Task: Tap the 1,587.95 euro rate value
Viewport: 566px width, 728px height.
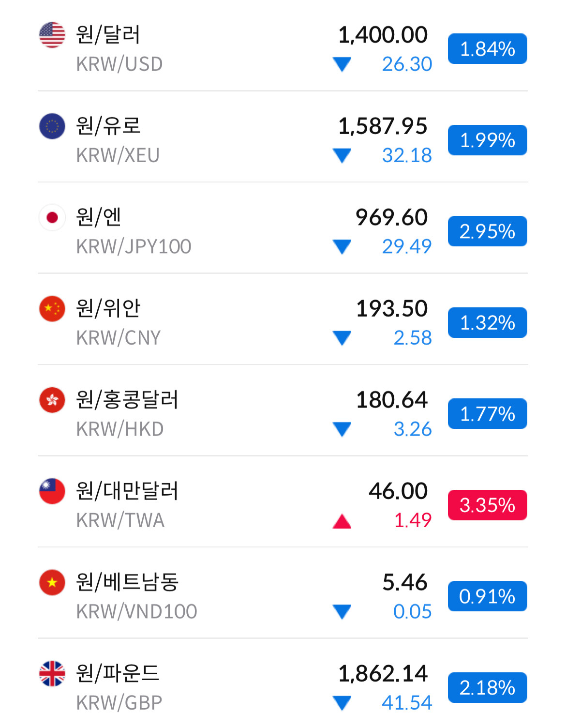Action: [383, 126]
